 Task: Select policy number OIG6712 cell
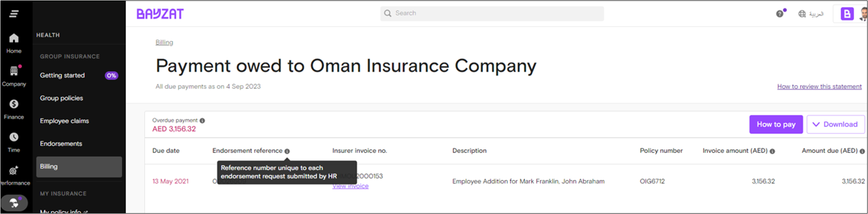point(652,182)
